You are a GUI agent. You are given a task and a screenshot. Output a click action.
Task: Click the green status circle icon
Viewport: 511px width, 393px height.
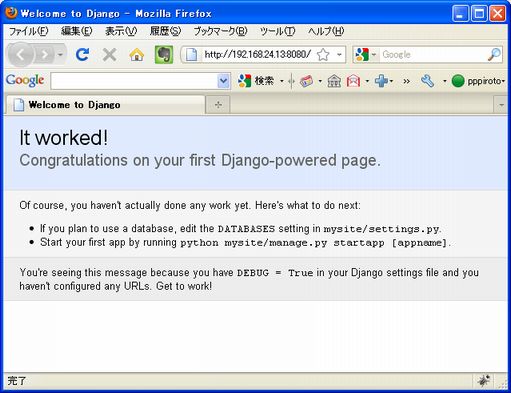click(x=458, y=81)
